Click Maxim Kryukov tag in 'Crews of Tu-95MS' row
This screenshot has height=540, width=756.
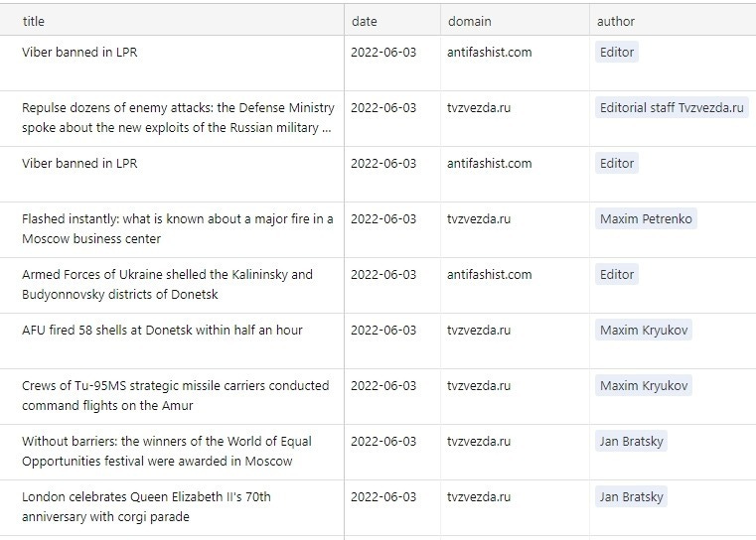[x=644, y=386]
